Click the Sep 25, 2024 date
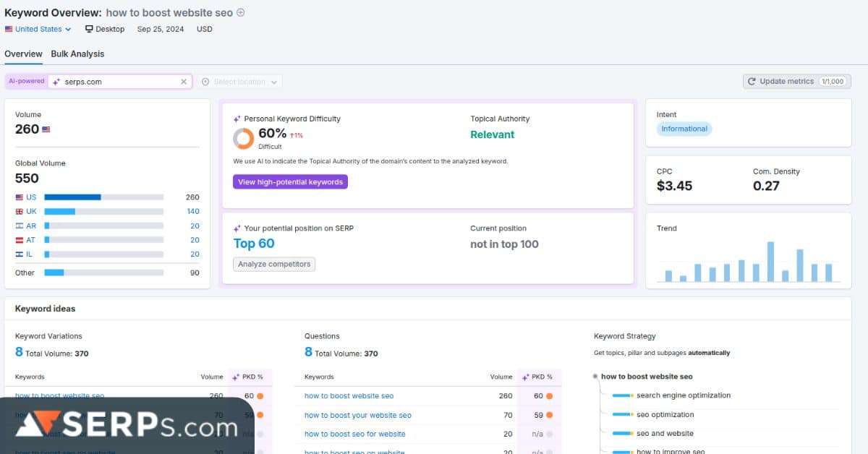 point(161,29)
